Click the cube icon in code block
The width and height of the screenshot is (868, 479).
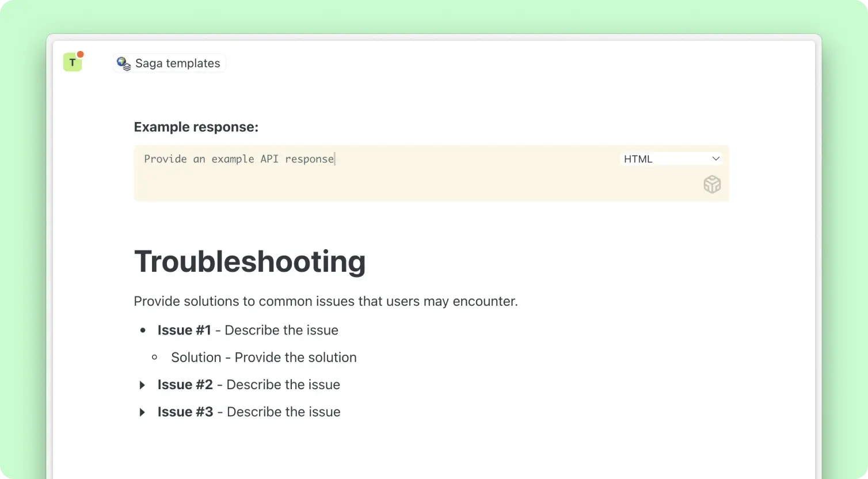(712, 185)
